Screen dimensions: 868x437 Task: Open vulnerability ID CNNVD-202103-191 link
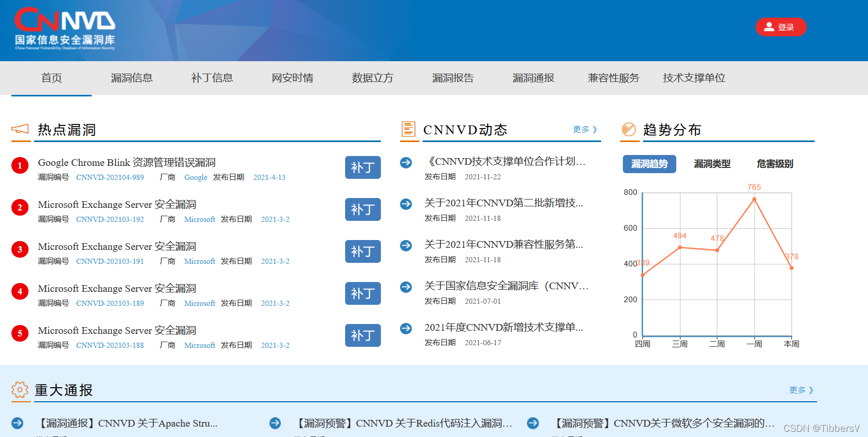(110, 261)
